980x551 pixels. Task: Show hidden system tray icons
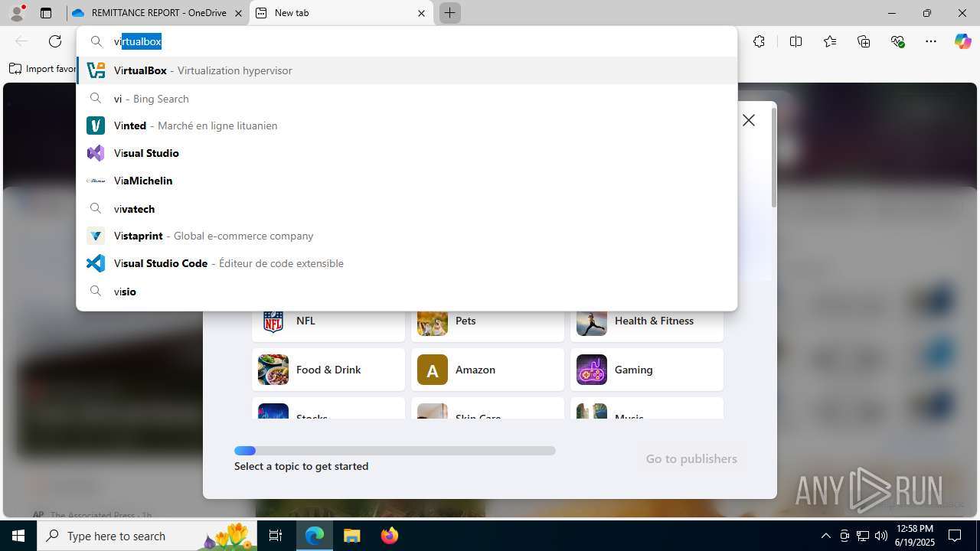(826, 536)
